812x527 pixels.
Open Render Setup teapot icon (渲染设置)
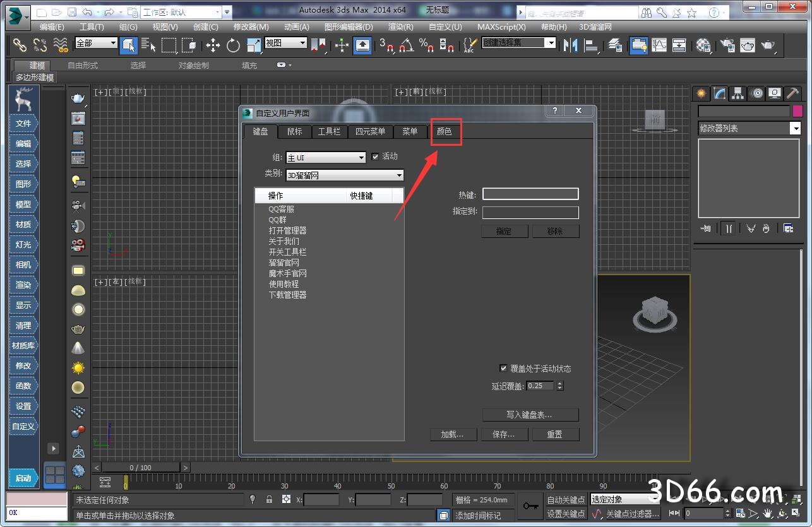click(x=727, y=45)
